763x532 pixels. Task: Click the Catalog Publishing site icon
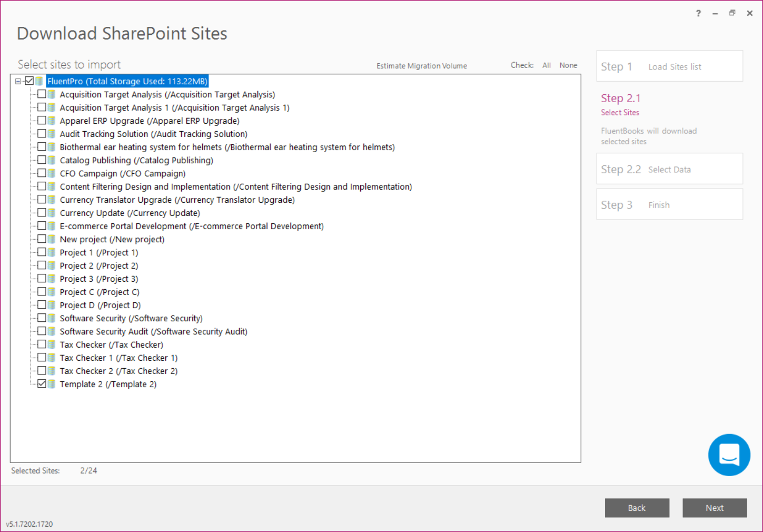click(x=52, y=160)
